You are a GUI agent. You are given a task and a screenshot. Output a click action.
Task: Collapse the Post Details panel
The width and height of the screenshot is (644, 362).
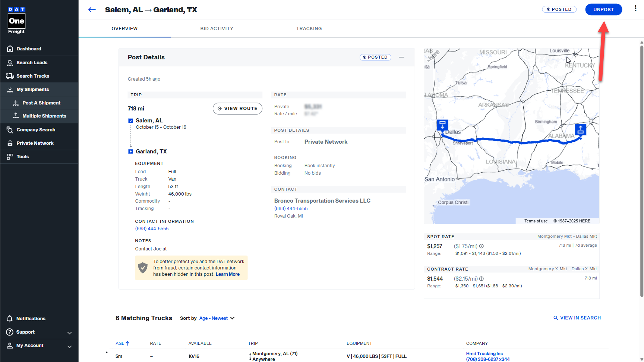(x=401, y=57)
